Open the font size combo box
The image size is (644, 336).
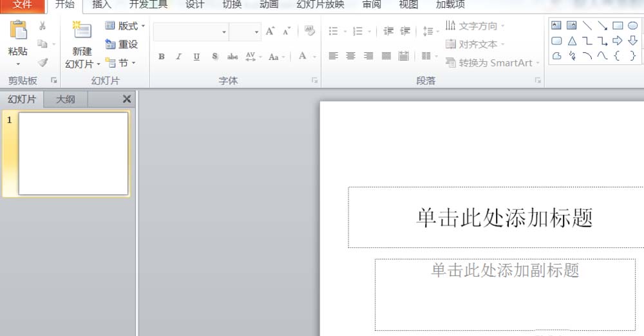pyautogui.click(x=245, y=32)
